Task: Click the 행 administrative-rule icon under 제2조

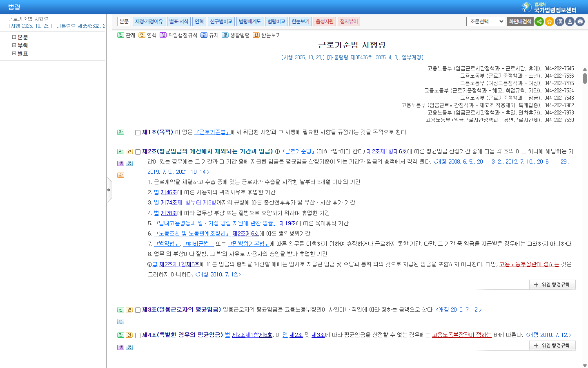Action: click(120, 164)
